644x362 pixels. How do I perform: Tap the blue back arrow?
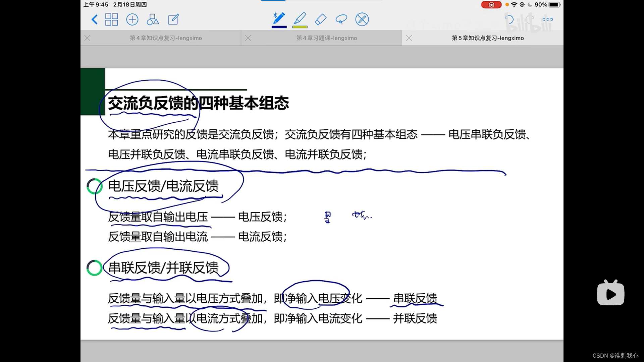point(95,19)
